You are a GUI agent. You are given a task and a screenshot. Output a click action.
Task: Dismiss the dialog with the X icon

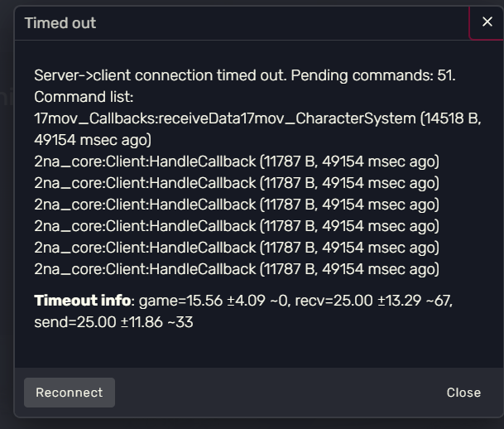[487, 22]
